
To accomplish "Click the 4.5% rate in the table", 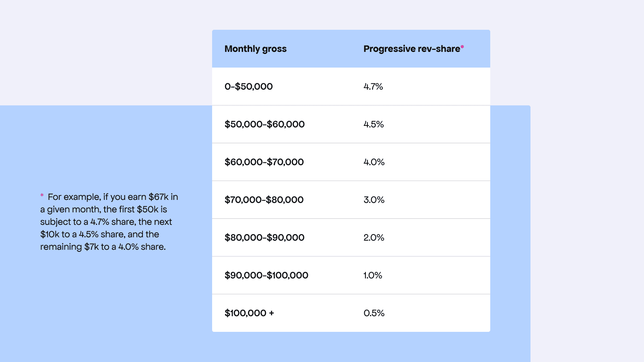I will click(374, 124).
